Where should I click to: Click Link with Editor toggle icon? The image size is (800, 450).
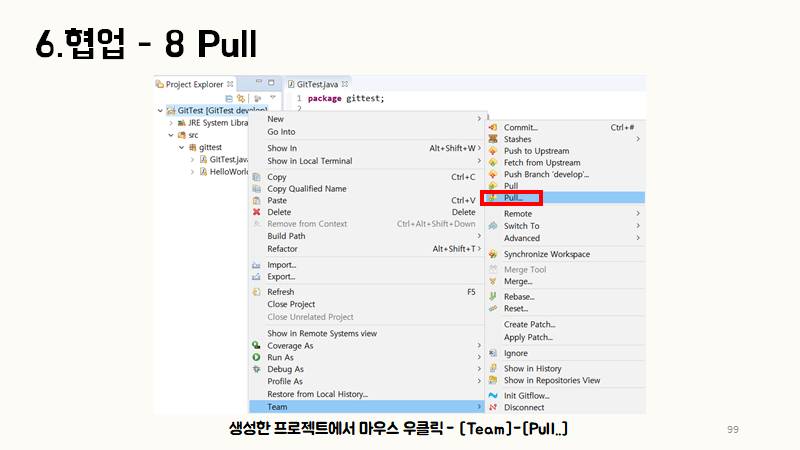(x=240, y=98)
